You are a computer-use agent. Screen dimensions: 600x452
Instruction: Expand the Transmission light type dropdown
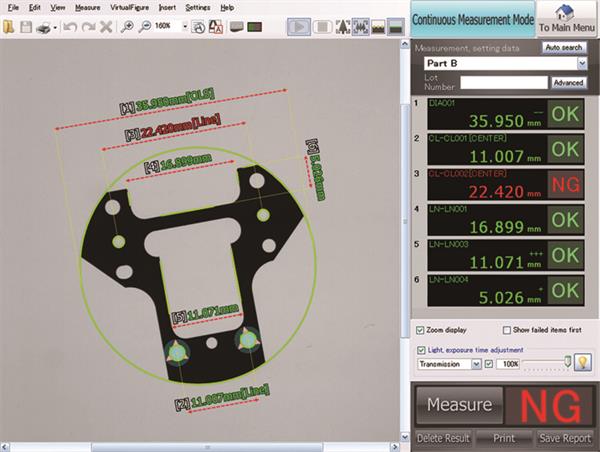[x=475, y=364]
